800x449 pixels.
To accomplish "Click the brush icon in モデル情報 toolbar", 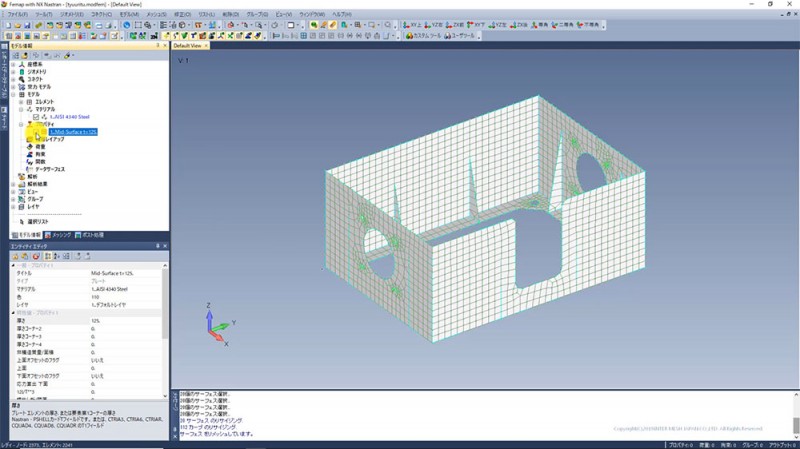I will pos(67,55).
